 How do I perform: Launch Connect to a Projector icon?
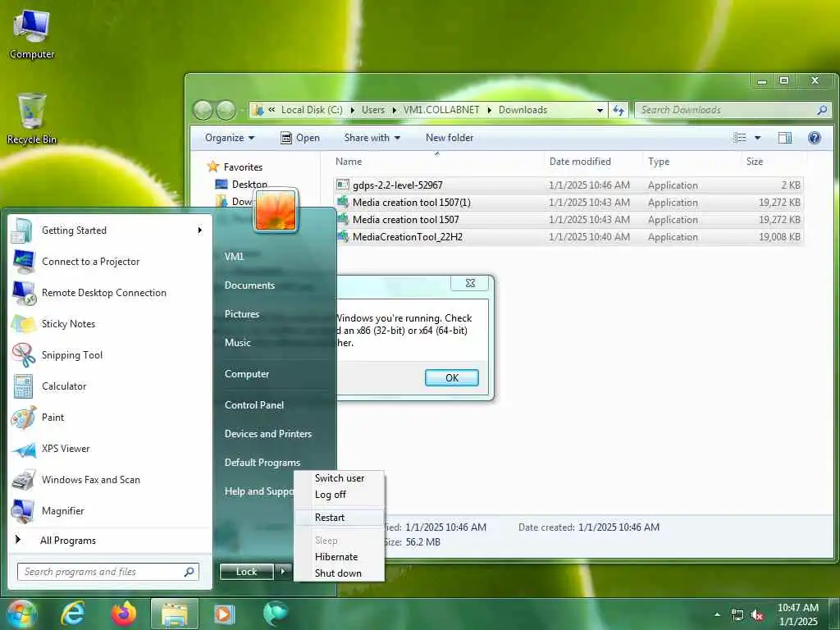[x=24, y=262]
